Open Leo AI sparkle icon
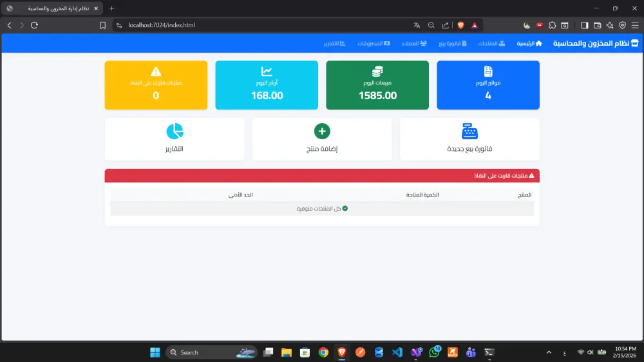Image resolution: width=644 pixels, height=362 pixels. pyautogui.click(x=610, y=25)
